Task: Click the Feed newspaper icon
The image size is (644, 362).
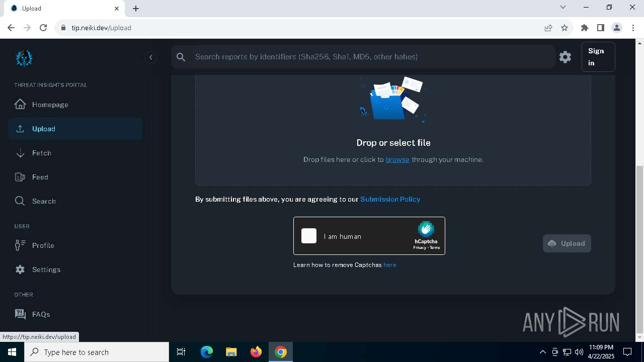Action: point(20,177)
